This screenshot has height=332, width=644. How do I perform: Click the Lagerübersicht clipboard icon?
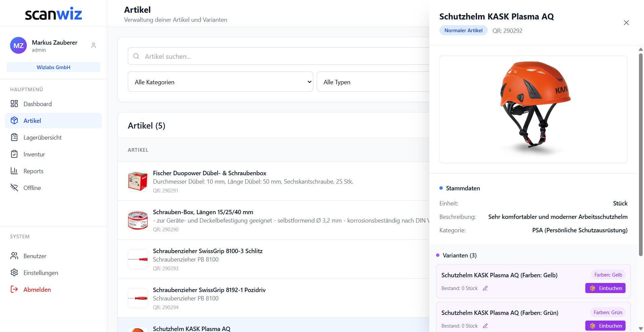[14, 137]
